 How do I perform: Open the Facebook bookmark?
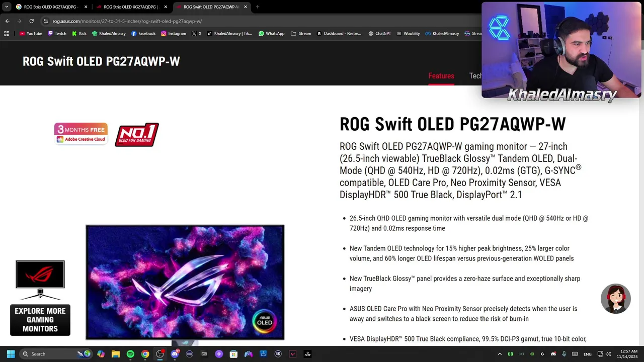point(143,34)
